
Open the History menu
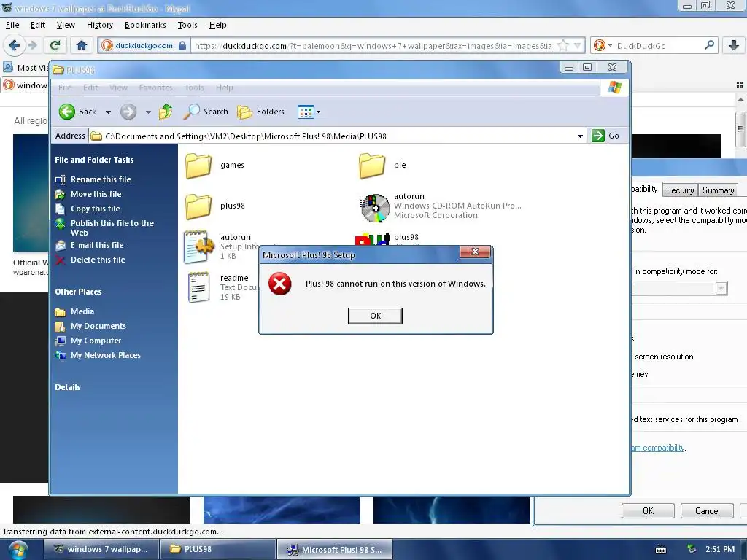(x=99, y=25)
